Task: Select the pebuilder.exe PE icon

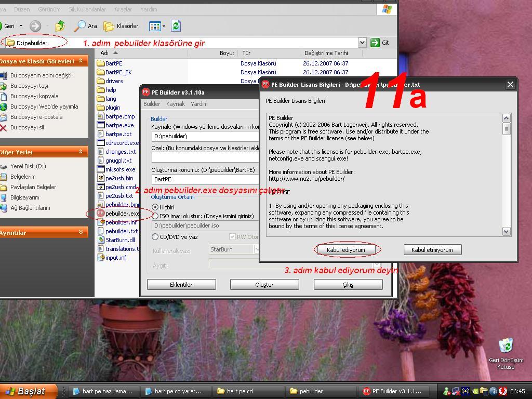Action: [x=101, y=213]
